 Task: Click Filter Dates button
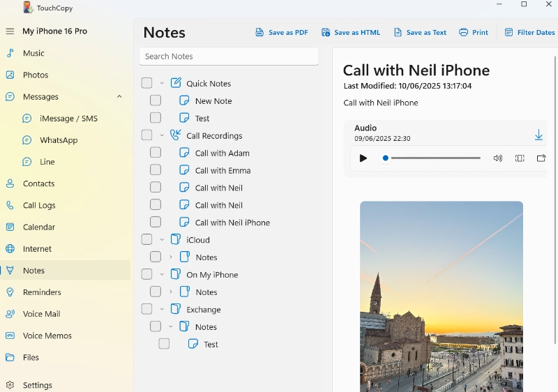[x=529, y=32]
